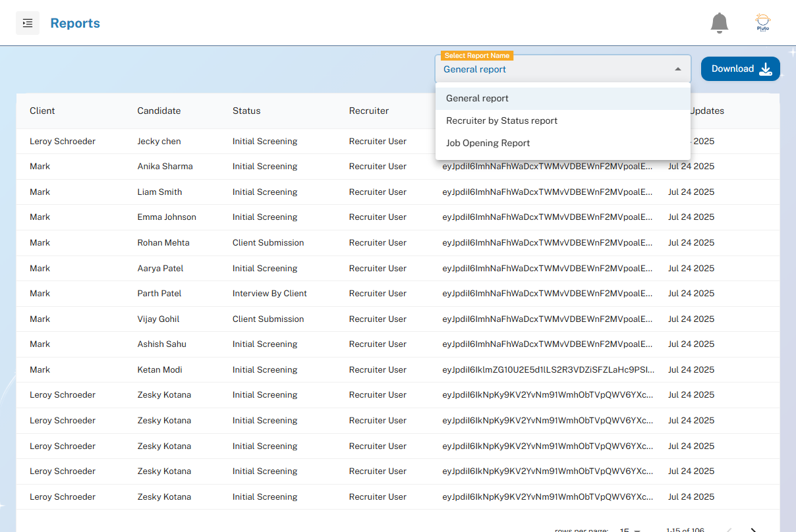Open the Pluto profile logo

tap(762, 23)
